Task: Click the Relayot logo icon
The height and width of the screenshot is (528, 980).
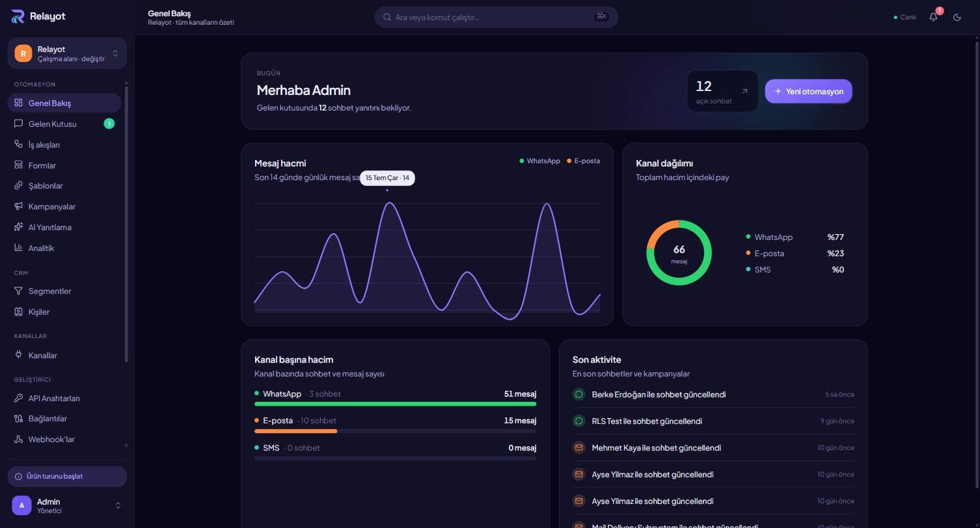Action: tap(18, 16)
